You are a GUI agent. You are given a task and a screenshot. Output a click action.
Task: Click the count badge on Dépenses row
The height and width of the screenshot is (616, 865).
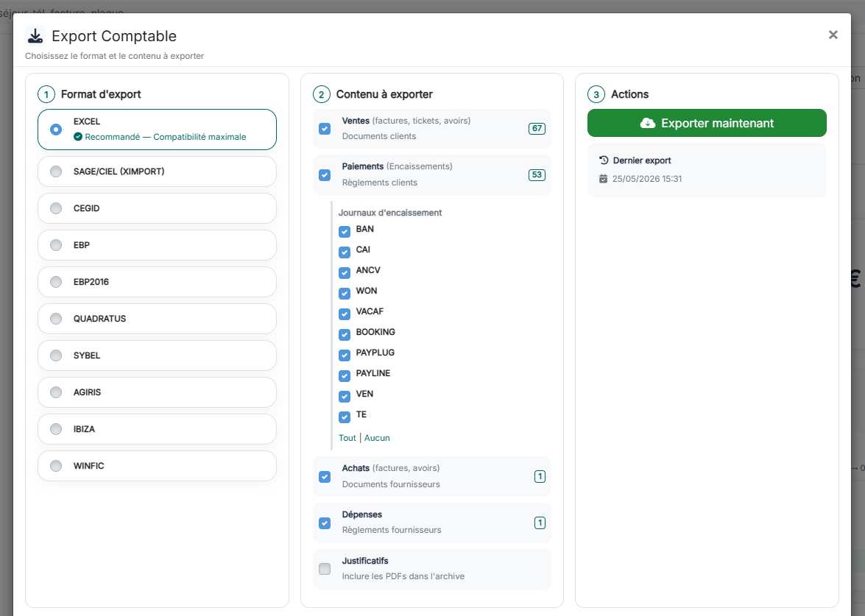540,523
